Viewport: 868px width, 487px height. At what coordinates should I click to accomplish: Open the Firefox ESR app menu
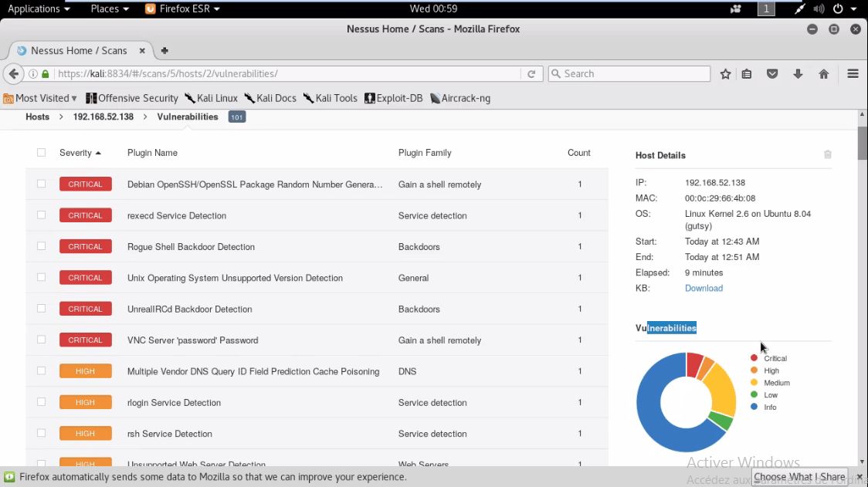click(182, 8)
